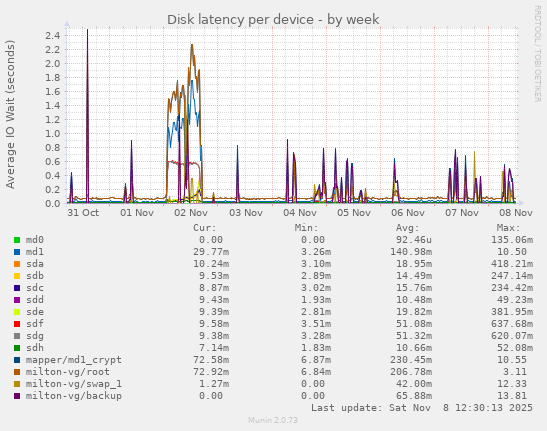
Task: Click the 05 Nov x-axis label
Action: click(x=354, y=213)
